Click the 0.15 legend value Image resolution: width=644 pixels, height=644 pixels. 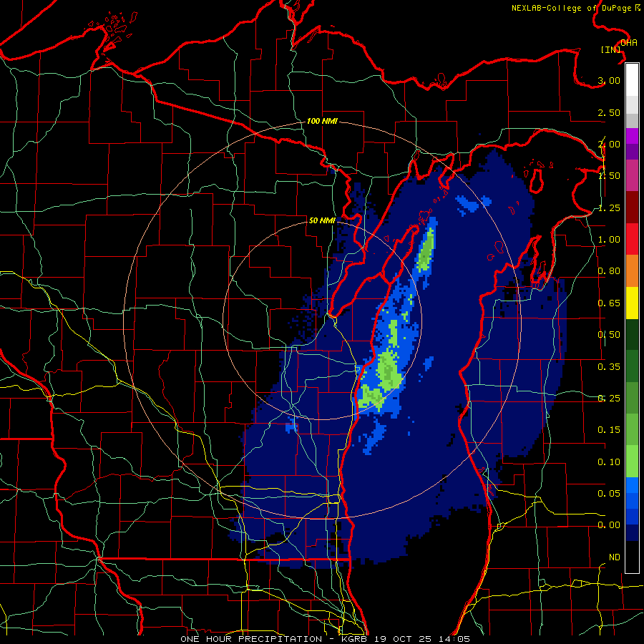coord(609,430)
